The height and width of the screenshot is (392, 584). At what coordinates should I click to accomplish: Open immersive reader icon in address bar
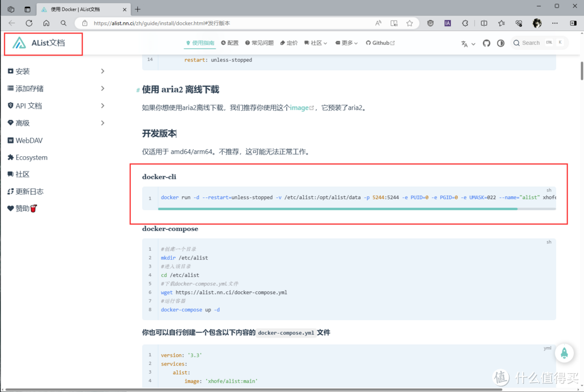(394, 23)
